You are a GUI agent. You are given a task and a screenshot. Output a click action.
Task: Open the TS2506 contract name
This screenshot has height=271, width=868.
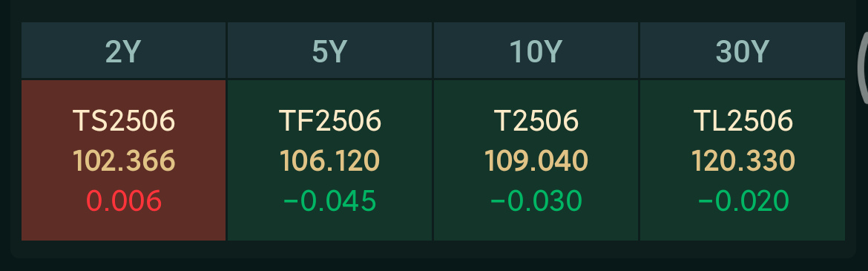point(123,120)
